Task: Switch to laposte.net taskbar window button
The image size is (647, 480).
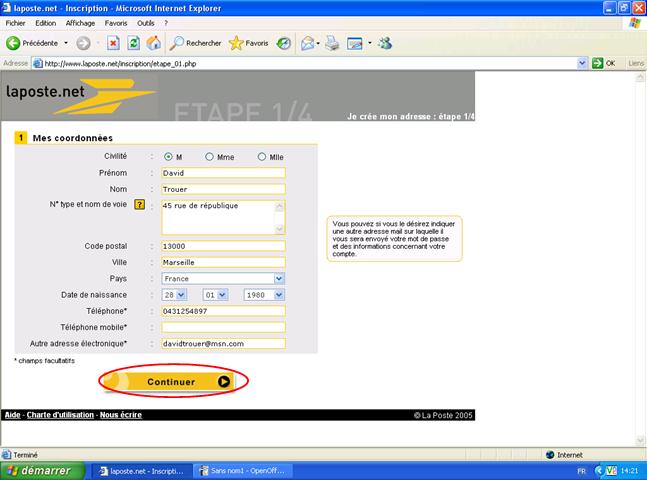Action: click(x=142, y=471)
